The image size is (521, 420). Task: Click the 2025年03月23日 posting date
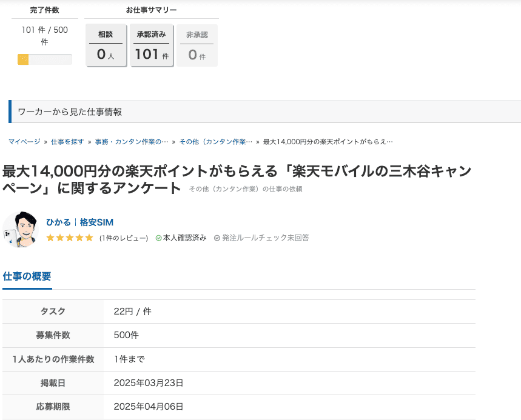[149, 383]
